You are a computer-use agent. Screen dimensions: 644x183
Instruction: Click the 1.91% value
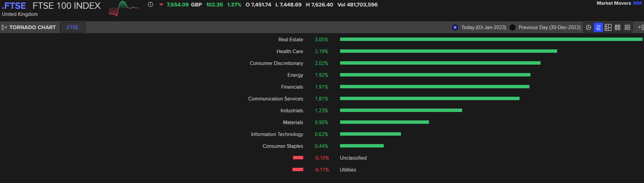pos(321,87)
